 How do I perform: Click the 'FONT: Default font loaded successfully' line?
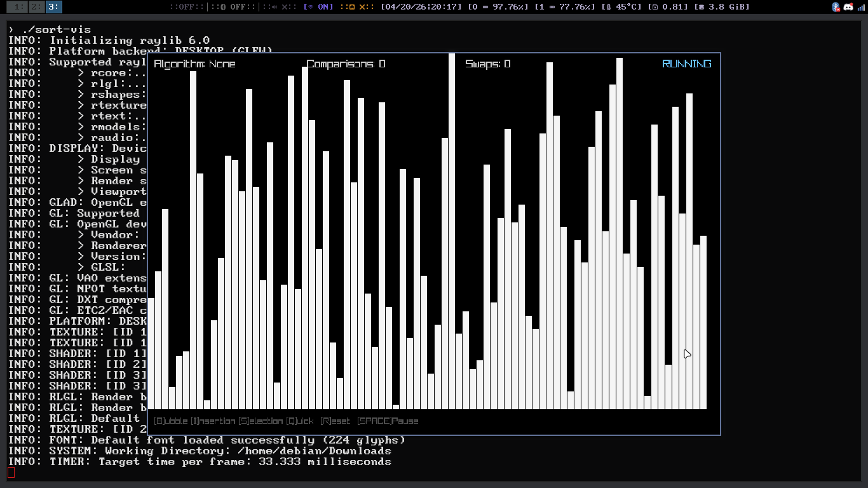point(207,440)
